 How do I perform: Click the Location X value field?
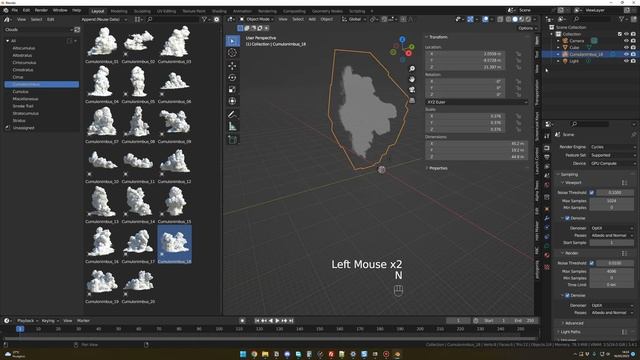pos(465,54)
